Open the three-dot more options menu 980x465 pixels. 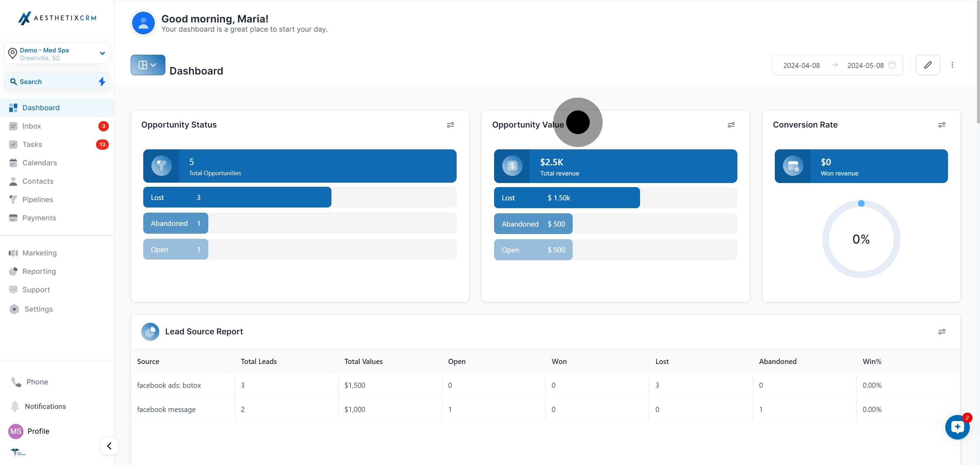coord(952,65)
